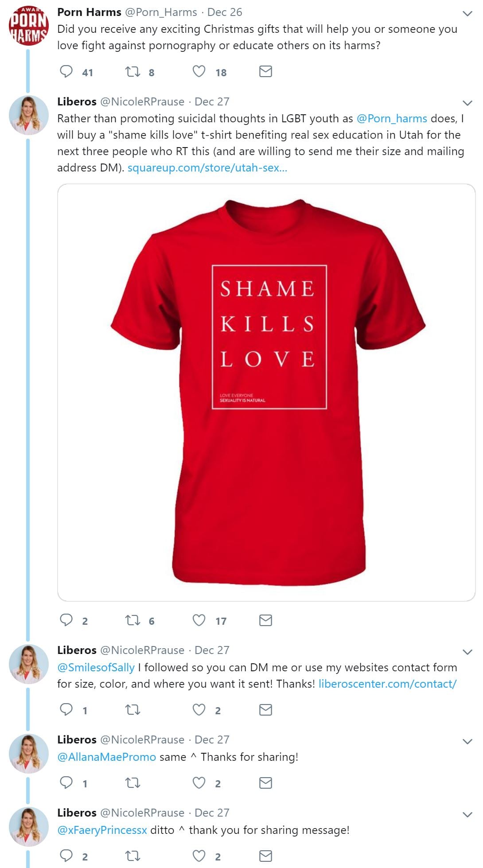Open the squareup.com store link
The image size is (483, 868).
tap(207, 168)
